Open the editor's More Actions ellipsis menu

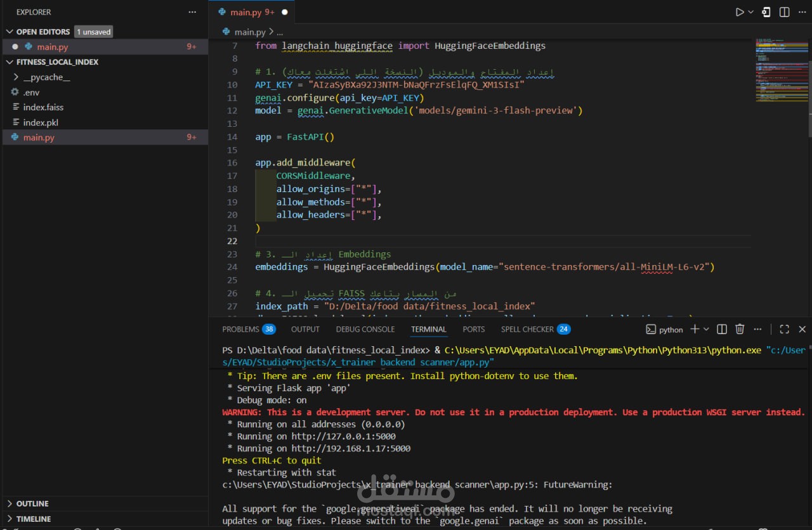(x=802, y=12)
